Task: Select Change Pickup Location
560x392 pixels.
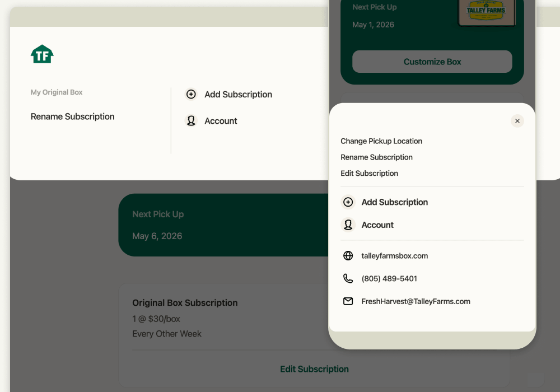Action: coord(381,141)
